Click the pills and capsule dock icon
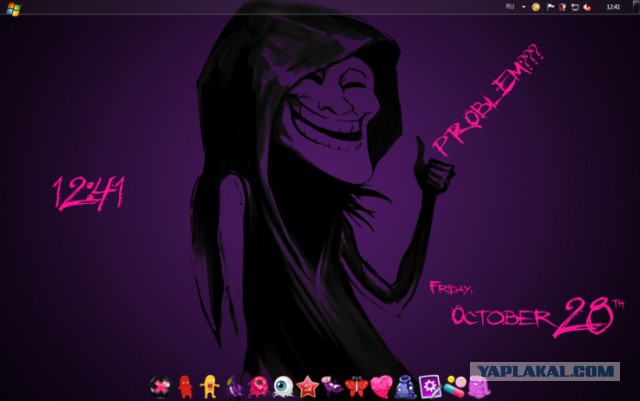The height and width of the screenshot is (401, 640). pos(455,387)
